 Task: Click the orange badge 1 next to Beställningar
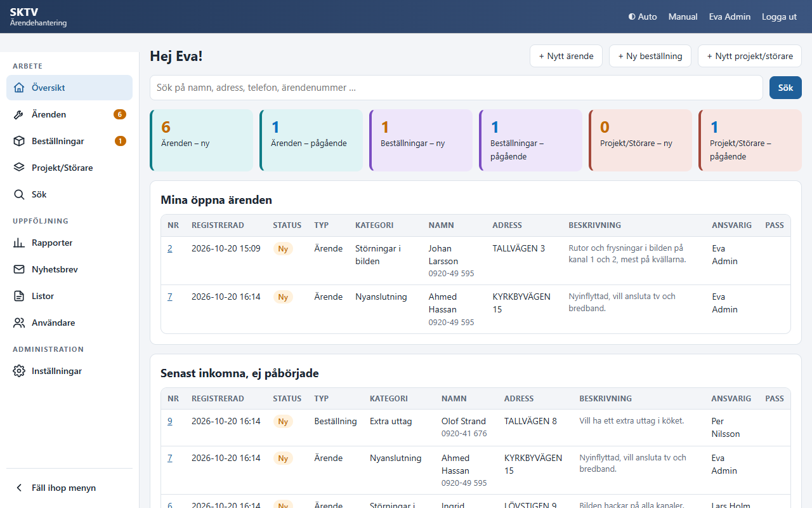tap(121, 141)
